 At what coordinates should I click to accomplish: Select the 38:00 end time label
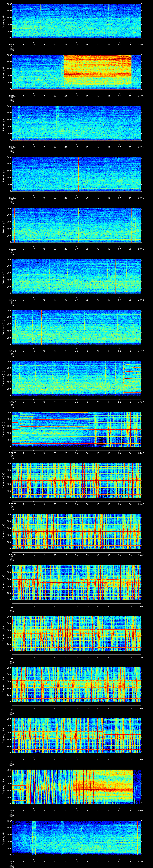pos(141,708)
